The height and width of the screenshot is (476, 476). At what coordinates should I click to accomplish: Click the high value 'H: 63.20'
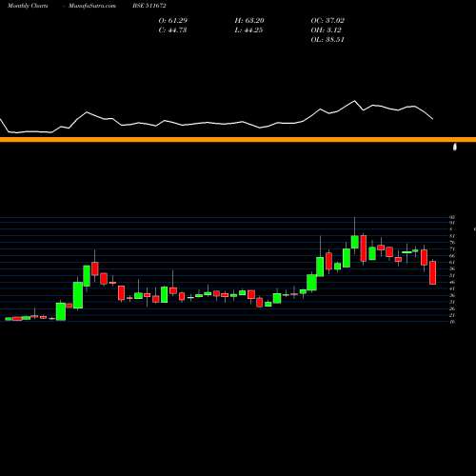tap(249, 21)
